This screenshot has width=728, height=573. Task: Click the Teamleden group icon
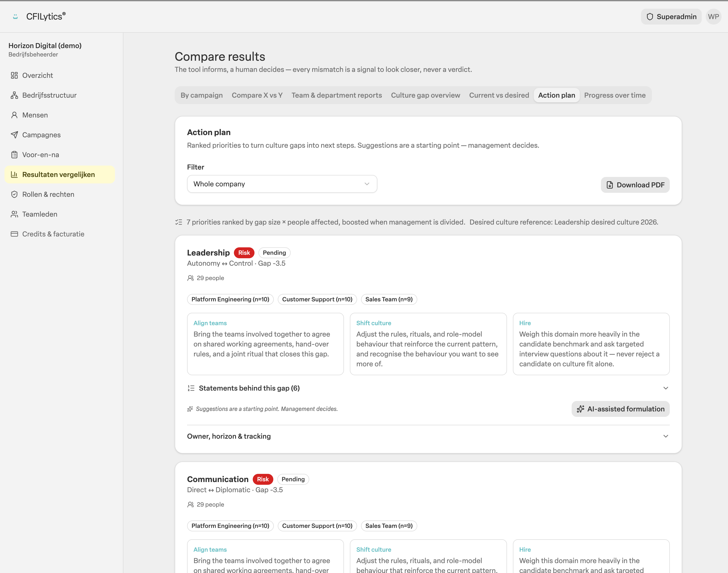pos(14,214)
